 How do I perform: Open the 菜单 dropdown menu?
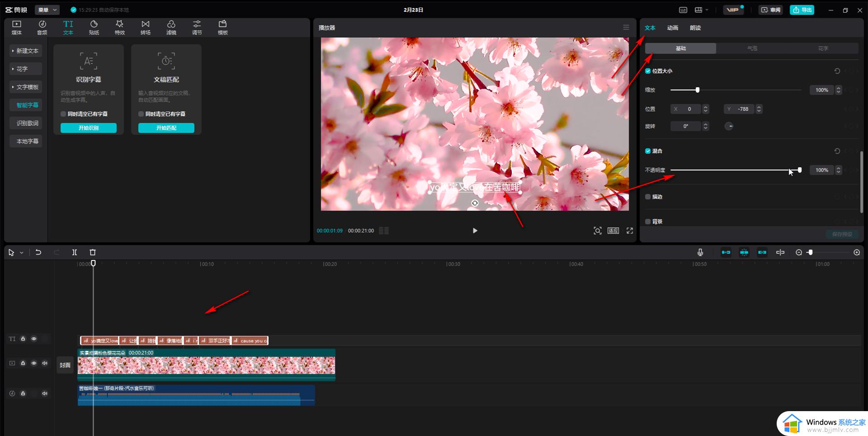(47, 9)
